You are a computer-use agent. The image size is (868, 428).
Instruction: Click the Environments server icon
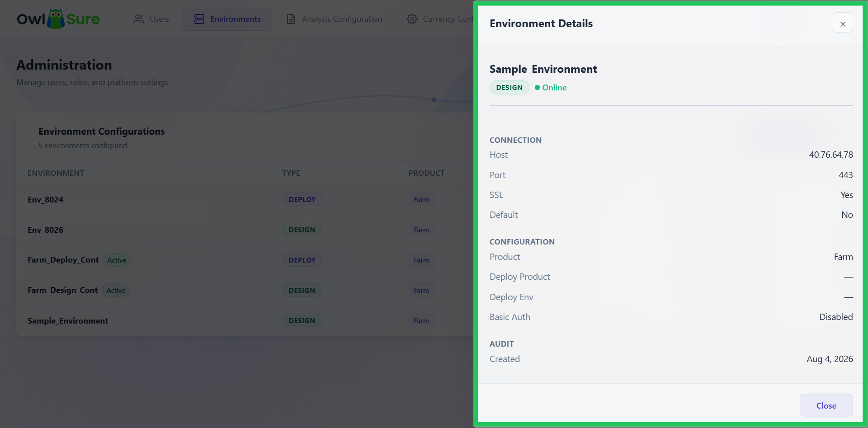pos(199,19)
